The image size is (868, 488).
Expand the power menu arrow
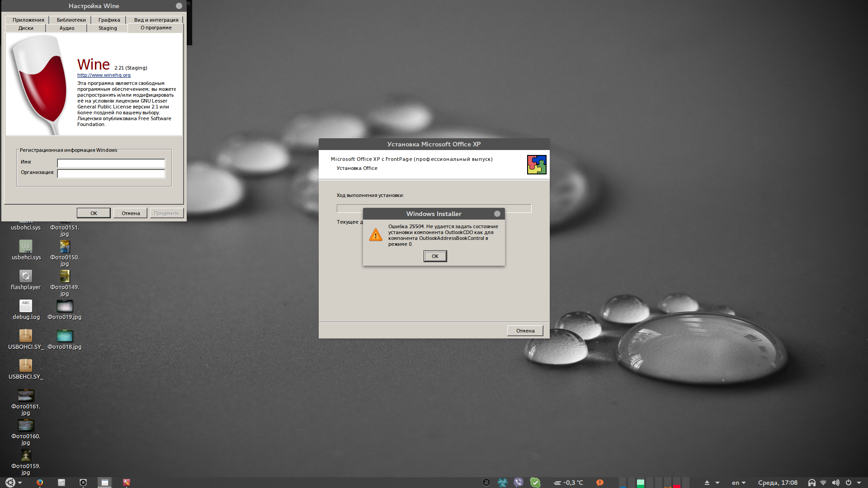(859, 483)
